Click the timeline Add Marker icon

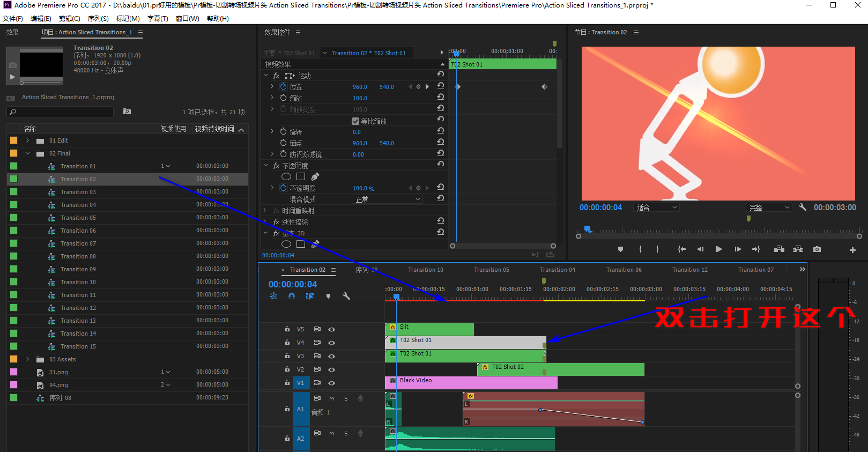point(328,296)
